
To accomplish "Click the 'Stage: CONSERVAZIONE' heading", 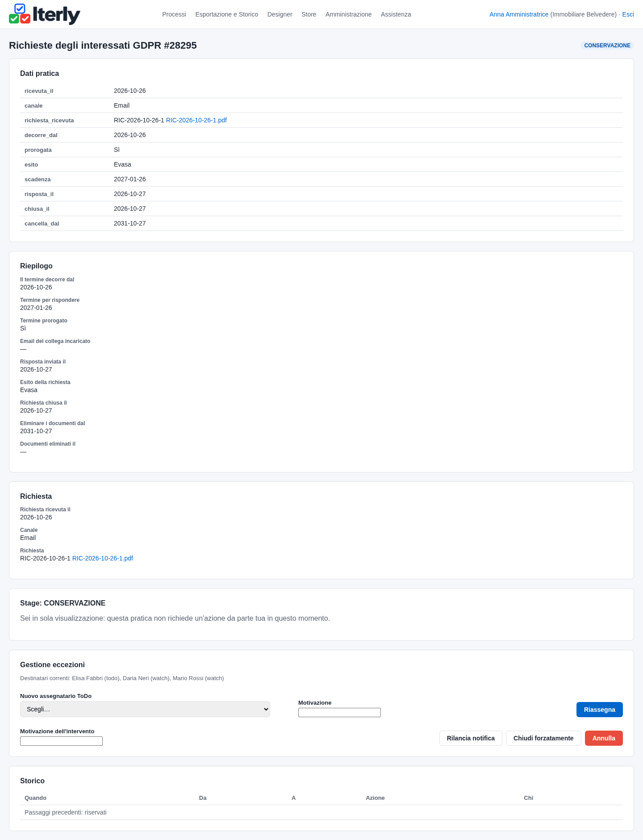I will 63,603.
